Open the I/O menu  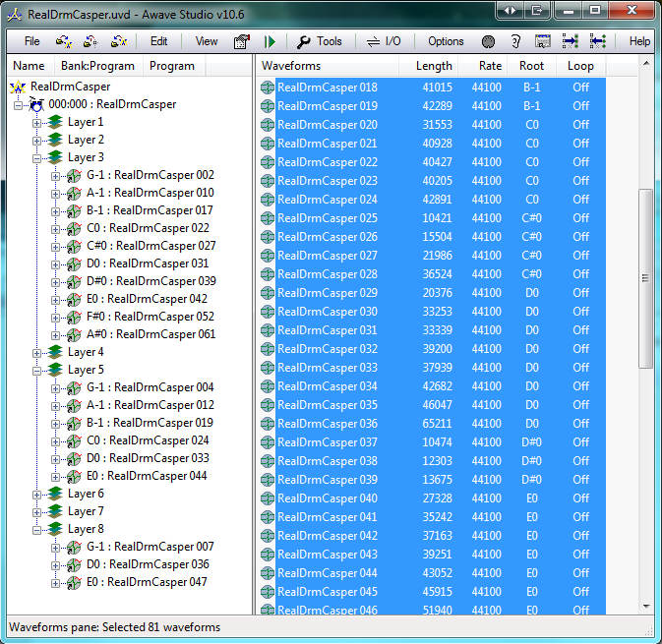pyautogui.click(x=383, y=41)
